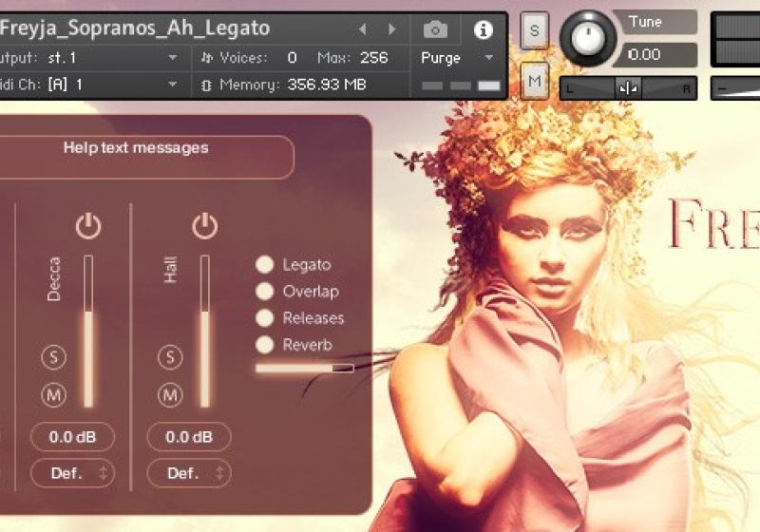The image size is (760, 532).
Task: Click the Voices icon in header
Action: tap(207, 58)
